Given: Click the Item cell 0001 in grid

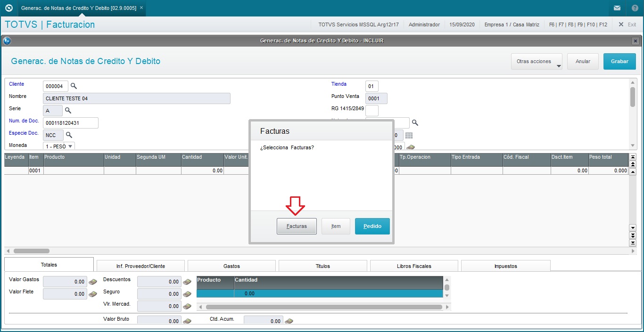Looking at the screenshot, I should pos(36,170).
